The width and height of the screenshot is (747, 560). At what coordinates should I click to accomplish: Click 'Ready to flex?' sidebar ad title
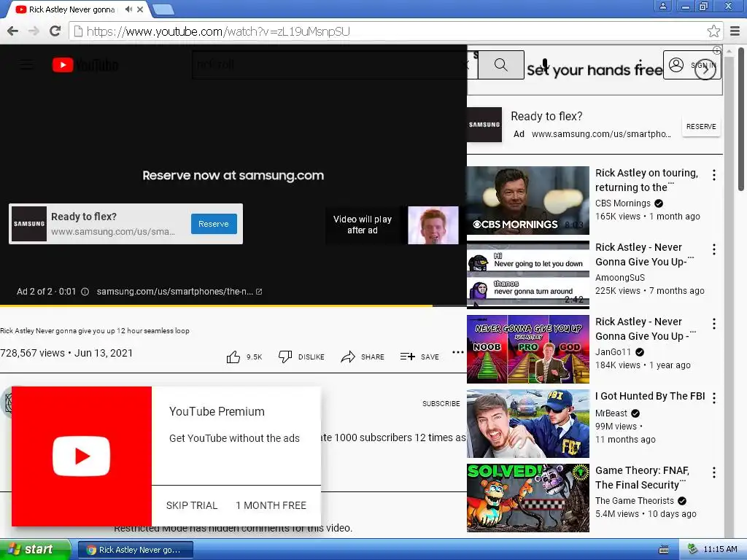546,116
